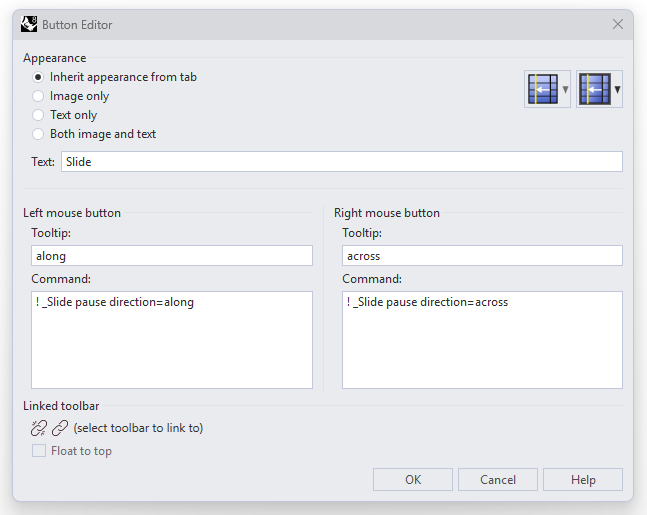Click in the left mouse Command box
The height and width of the screenshot is (515, 647).
(x=172, y=340)
